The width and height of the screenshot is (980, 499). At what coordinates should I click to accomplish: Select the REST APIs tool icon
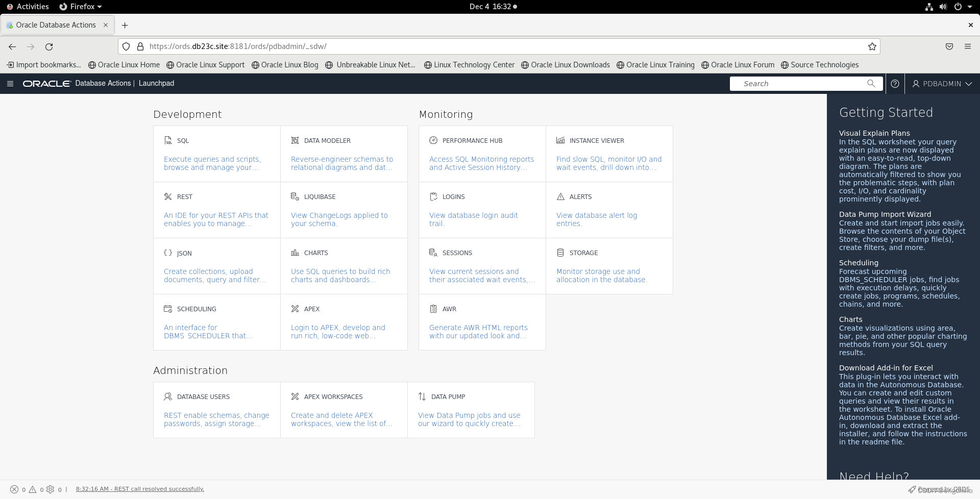[x=167, y=196]
